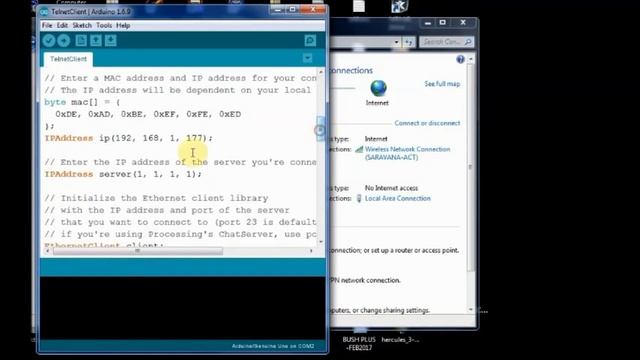The width and height of the screenshot is (640, 360).
Task: Expand the address bar dropdown arrow
Action: tap(396, 42)
